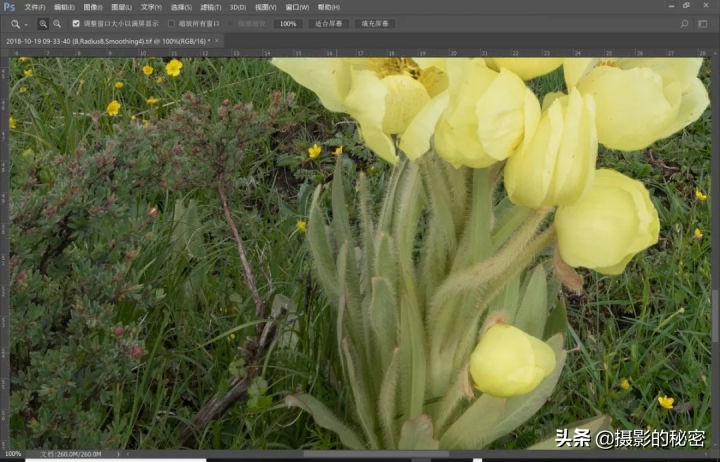Open the zoom tool preset picker

pyautogui.click(x=18, y=23)
